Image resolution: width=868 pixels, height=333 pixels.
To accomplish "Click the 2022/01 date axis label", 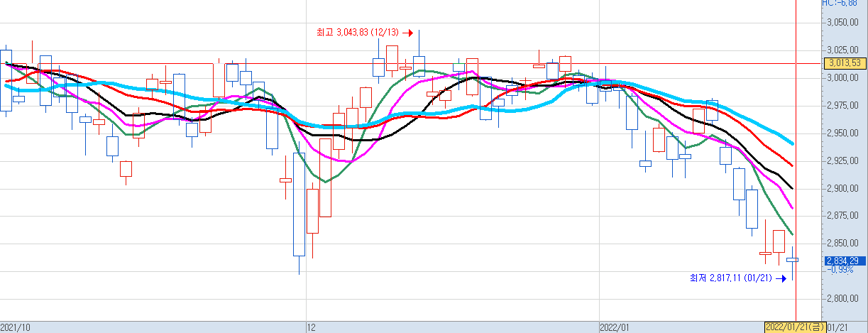I will coord(615,327).
